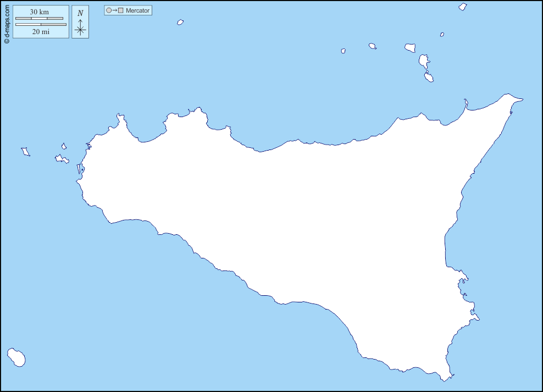
Task: Select the lone small island at the top center
Action: (180, 23)
